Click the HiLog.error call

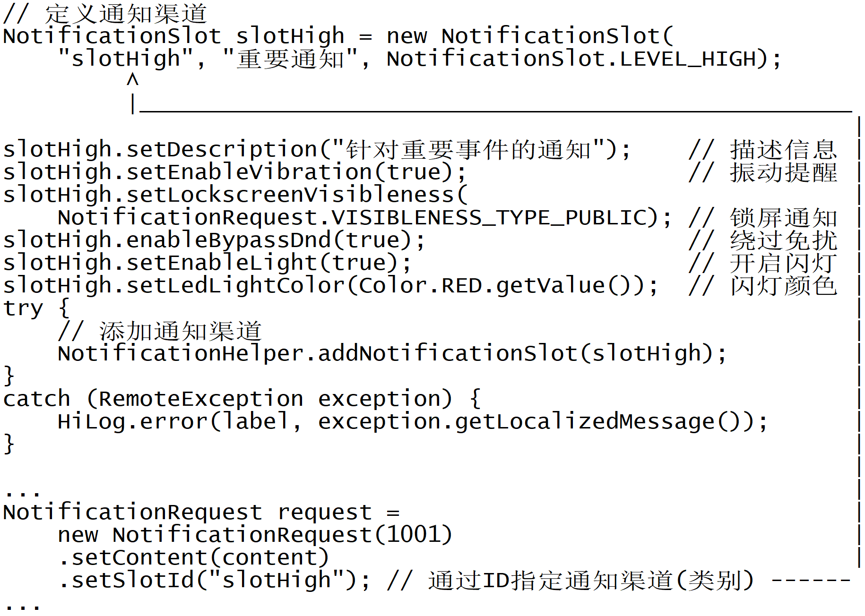click(x=413, y=422)
